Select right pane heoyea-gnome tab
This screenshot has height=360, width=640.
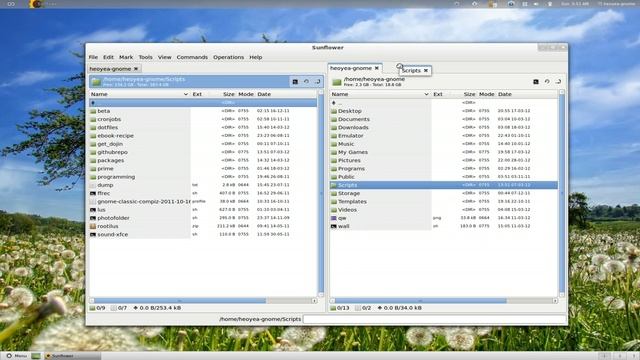351,68
